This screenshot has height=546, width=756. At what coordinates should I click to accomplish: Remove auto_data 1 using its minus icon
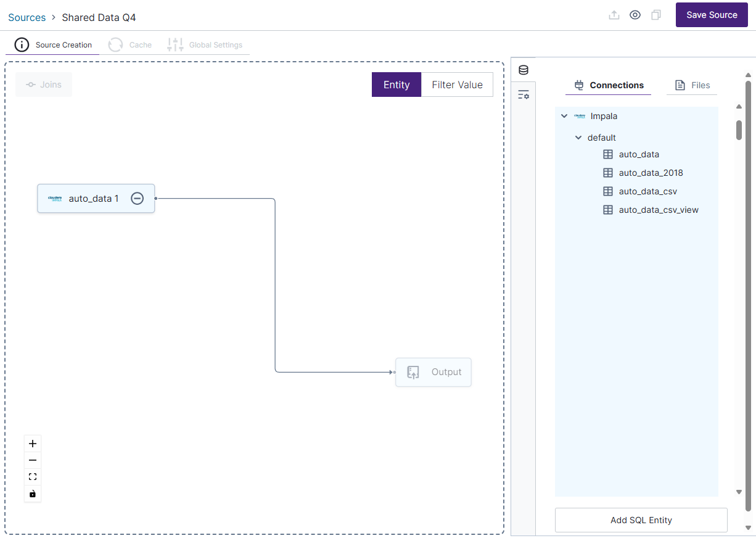pyautogui.click(x=137, y=198)
